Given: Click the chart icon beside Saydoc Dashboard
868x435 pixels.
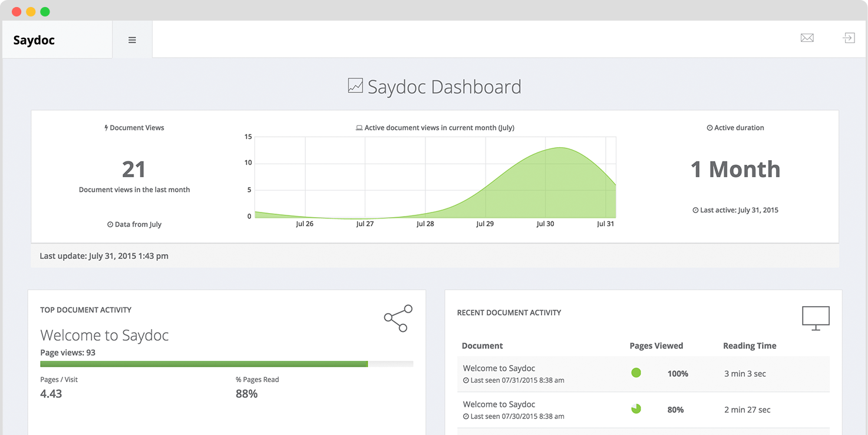Looking at the screenshot, I should tap(355, 86).
